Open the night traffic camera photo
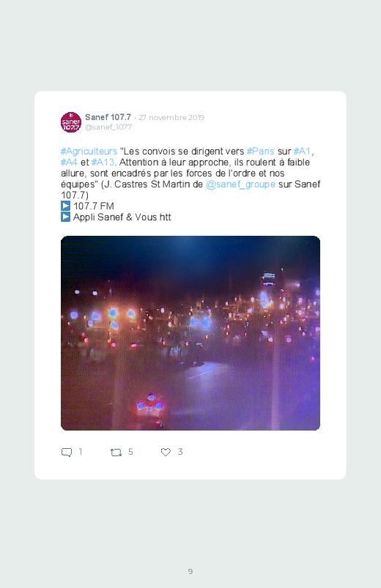This screenshot has height=588, width=381. (x=190, y=333)
